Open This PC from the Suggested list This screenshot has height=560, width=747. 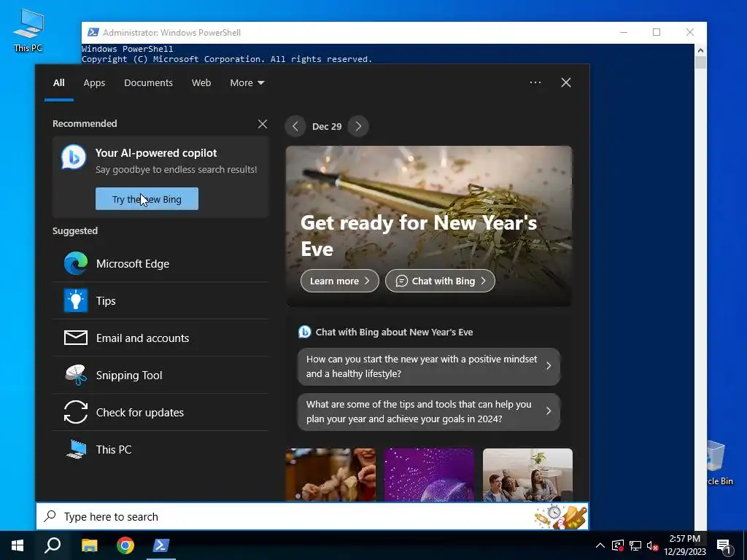(x=161, y=449)
